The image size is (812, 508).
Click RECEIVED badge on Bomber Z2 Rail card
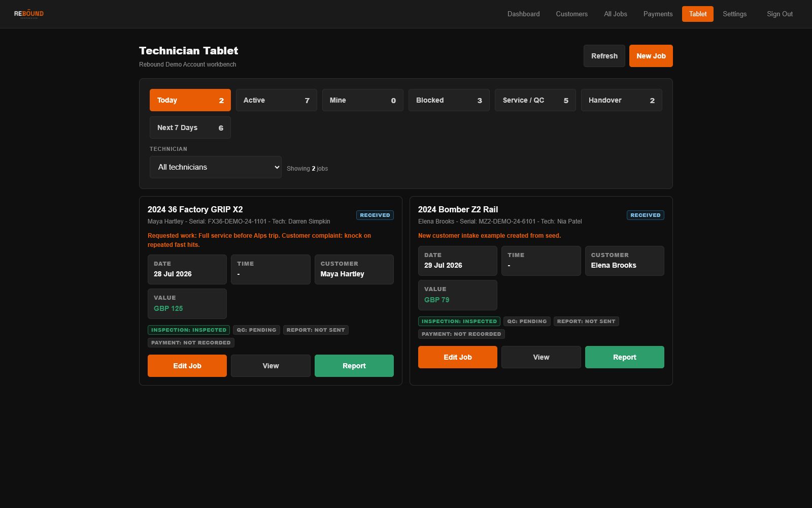645,215
